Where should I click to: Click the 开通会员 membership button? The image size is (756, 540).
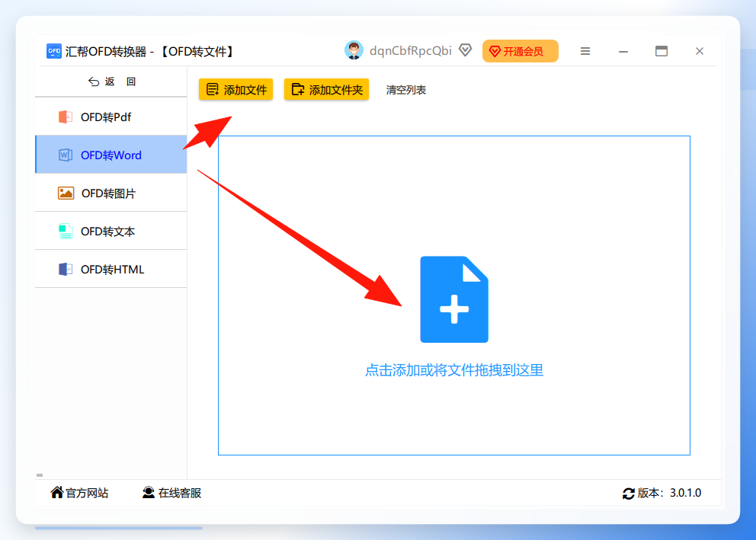pos(521,51)
